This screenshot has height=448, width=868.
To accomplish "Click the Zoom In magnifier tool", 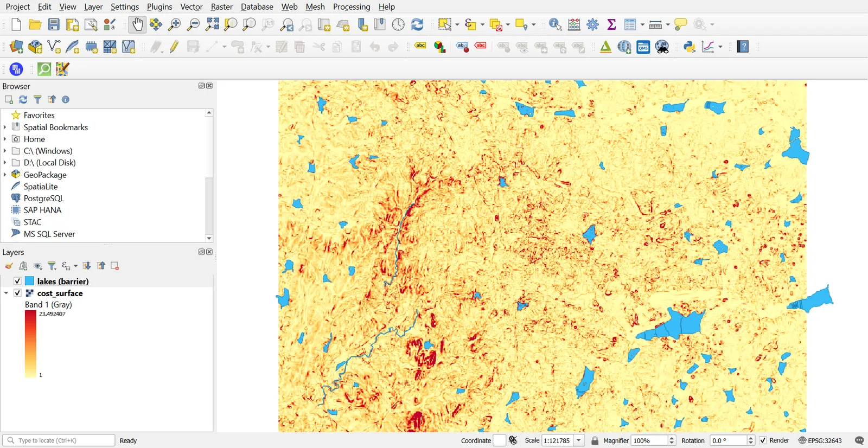I will (x=174, y=24).
